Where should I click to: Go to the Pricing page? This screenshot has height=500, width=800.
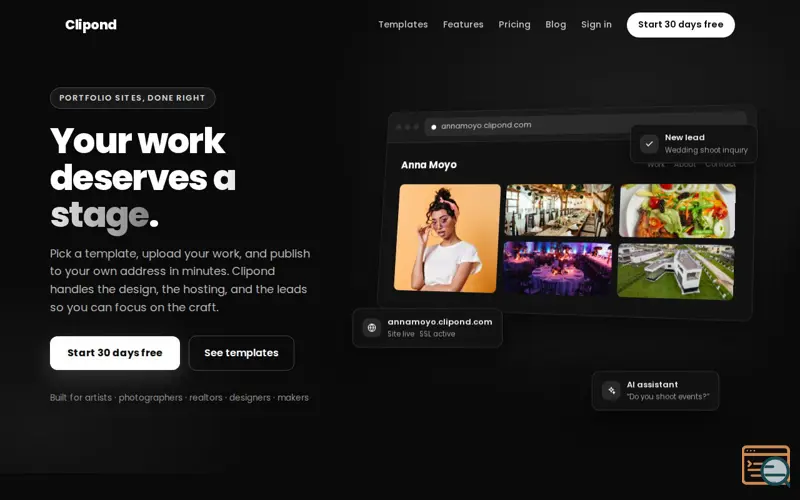pyautogui.click(x=514, y=24)
